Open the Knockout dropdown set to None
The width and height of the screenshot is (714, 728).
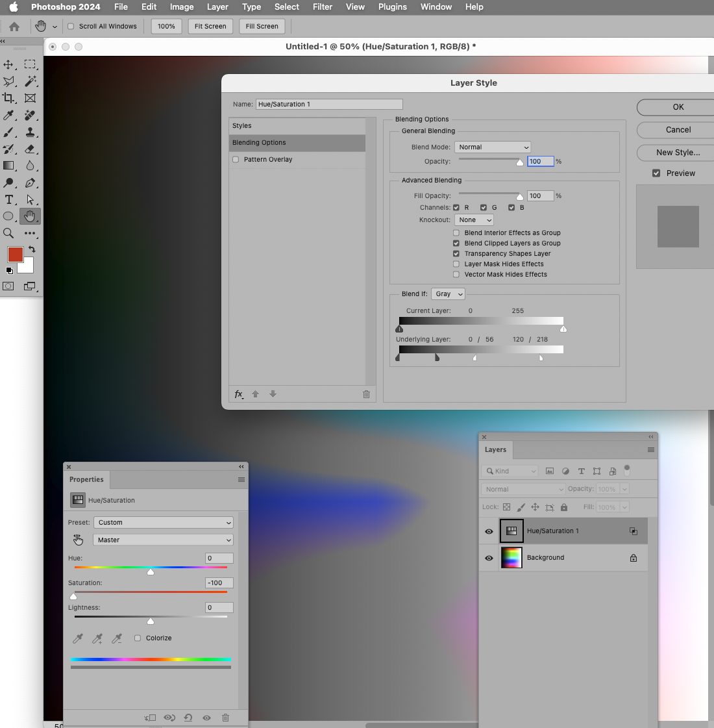(x=474, y=220)
